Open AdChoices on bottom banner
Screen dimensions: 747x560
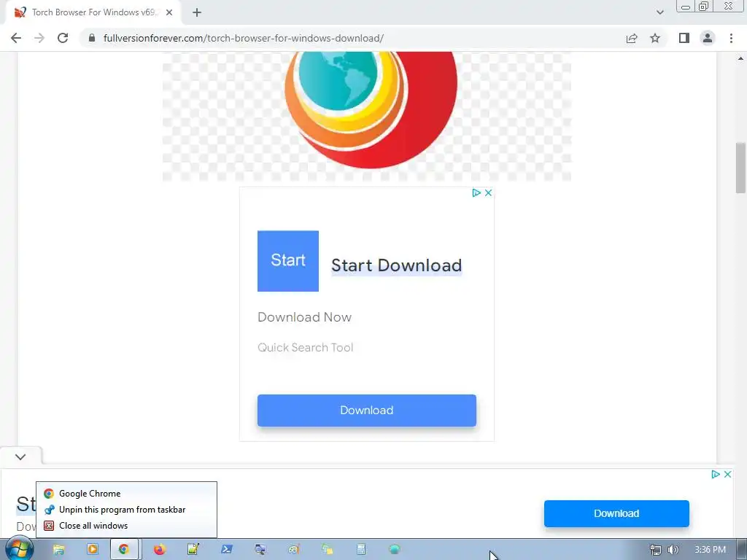(x=715, y=474)
